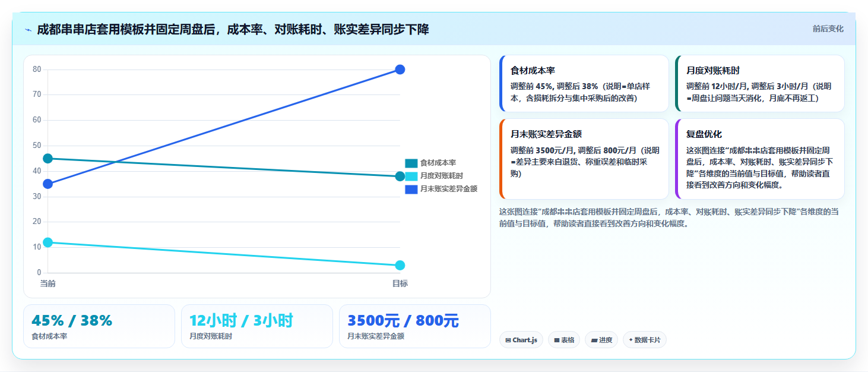Click the main heading 成都串串店套用模板并固定周盘后
868x372 pixels.
point(233,29)
